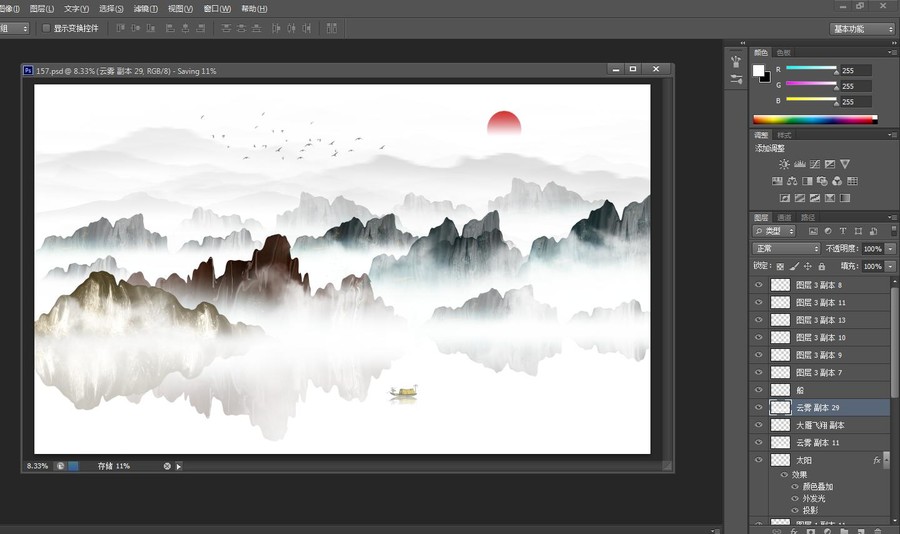900x534 pixels.
Task: Add a Black & White adjustment
Action: [807, 181]
